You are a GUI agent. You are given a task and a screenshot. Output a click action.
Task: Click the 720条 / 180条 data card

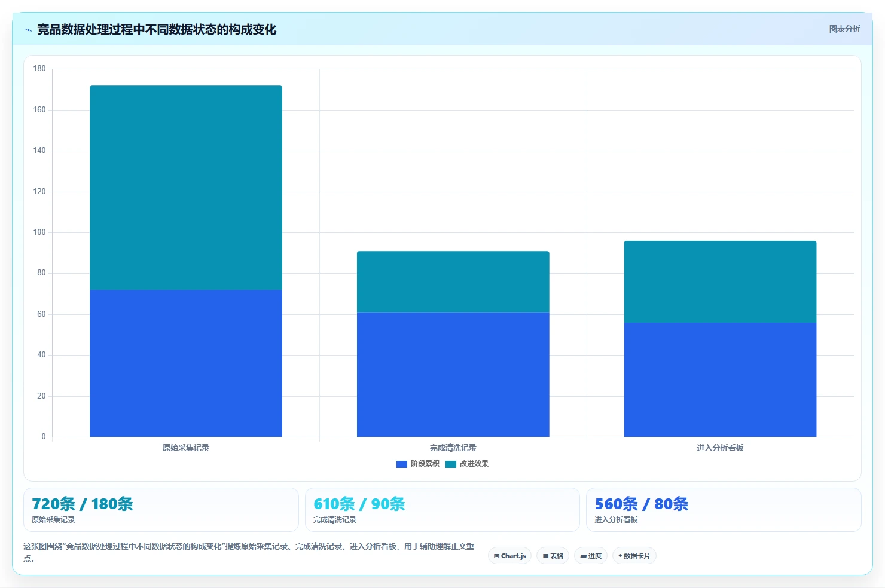point(161,510)
